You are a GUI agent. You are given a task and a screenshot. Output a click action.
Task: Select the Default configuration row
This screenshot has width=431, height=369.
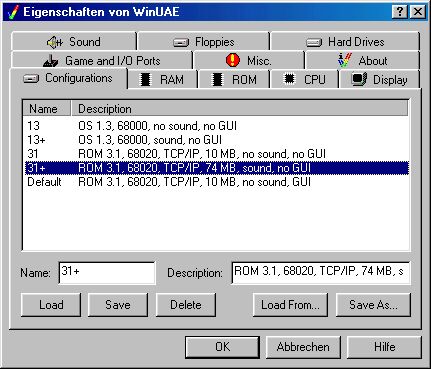[217, 182]
